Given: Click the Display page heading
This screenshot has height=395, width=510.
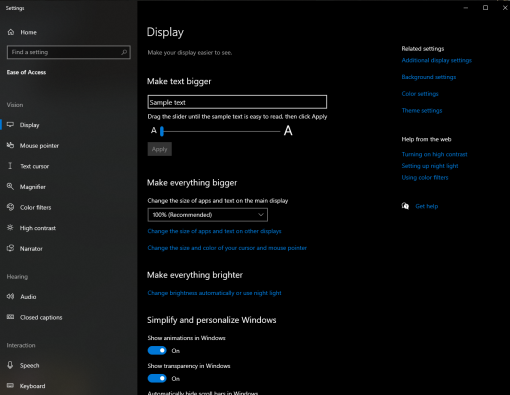Looking at the screenshot, I should click(x=165, y=32).
